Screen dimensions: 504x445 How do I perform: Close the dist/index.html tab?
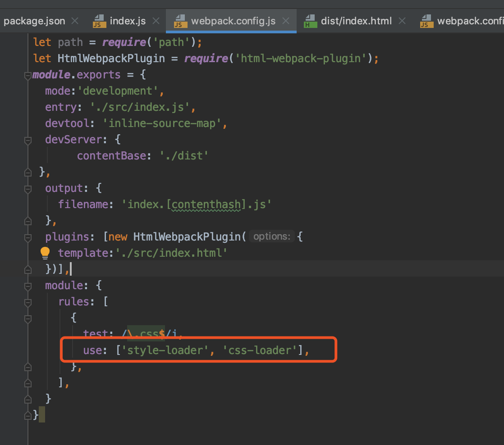pyautogui.click(x=402, y=21)
